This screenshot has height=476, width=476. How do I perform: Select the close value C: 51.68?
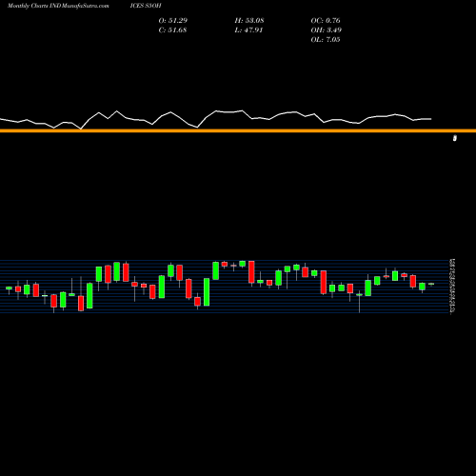[172, 30]
